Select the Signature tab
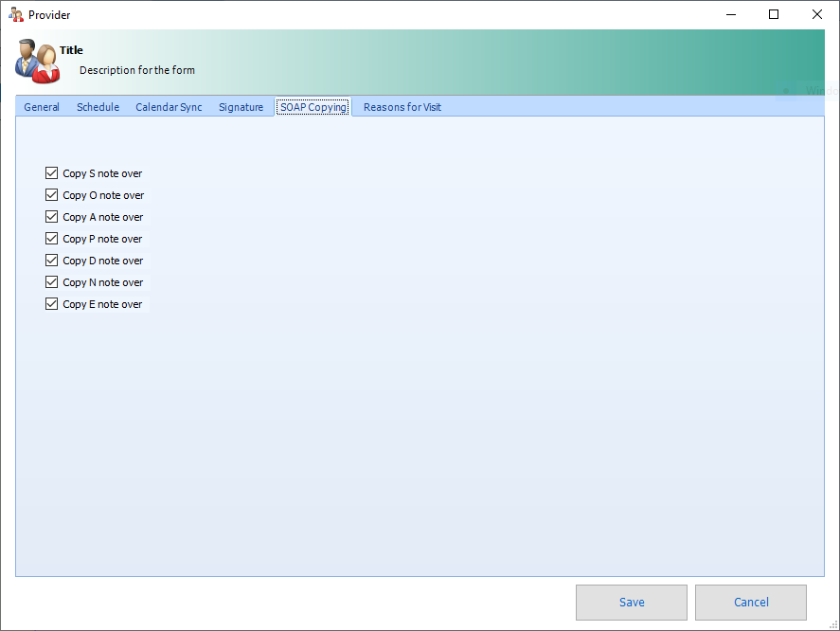The image size is (840, 631). click(x=241, y=107)
